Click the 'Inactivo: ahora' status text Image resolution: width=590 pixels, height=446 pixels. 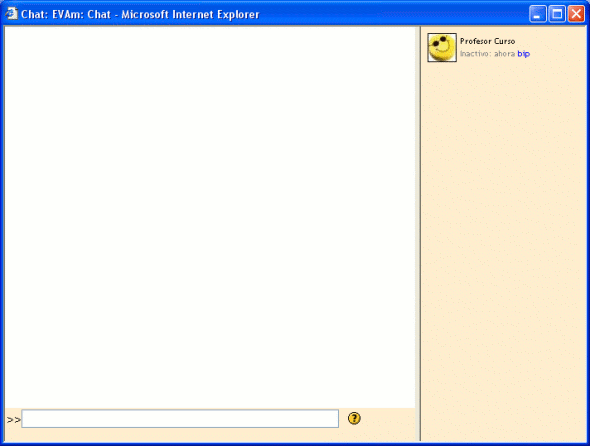point(487,54)
